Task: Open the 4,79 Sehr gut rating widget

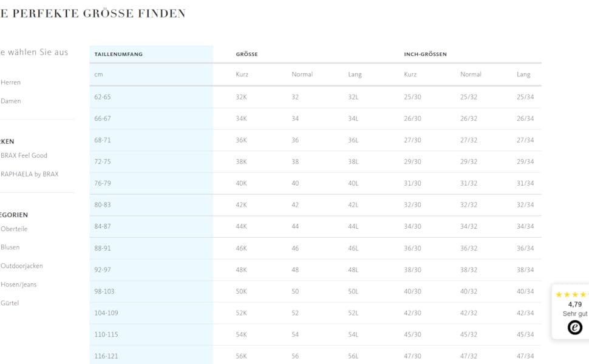Action: pos(574,309)
